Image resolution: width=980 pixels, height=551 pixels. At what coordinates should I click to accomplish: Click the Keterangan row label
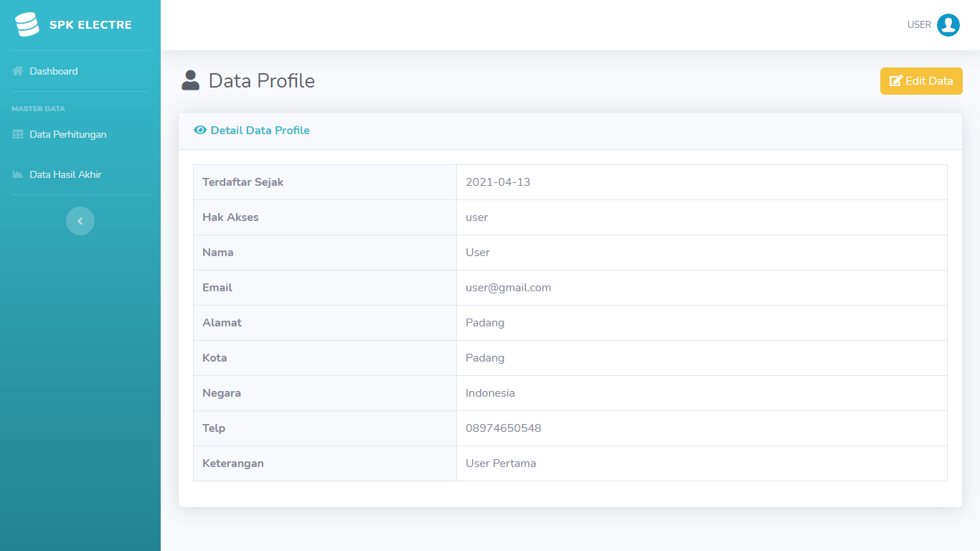click(233, 463)
